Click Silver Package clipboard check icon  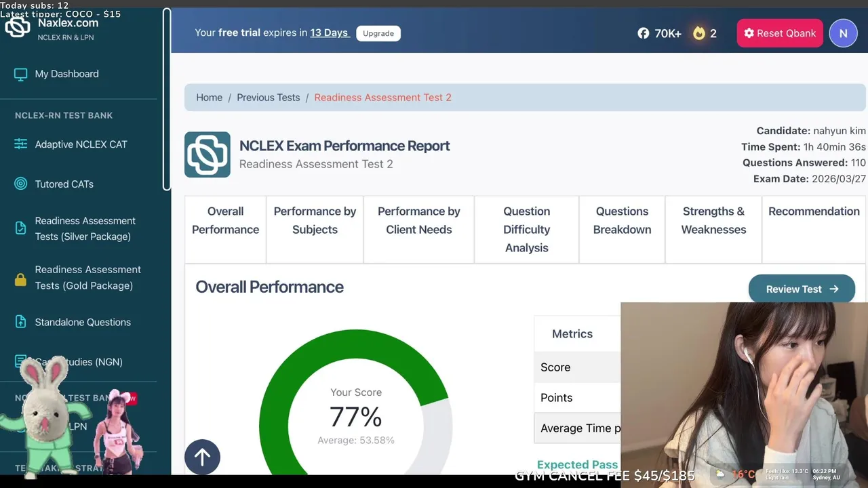pyautogui.click(x=21, y=228)
